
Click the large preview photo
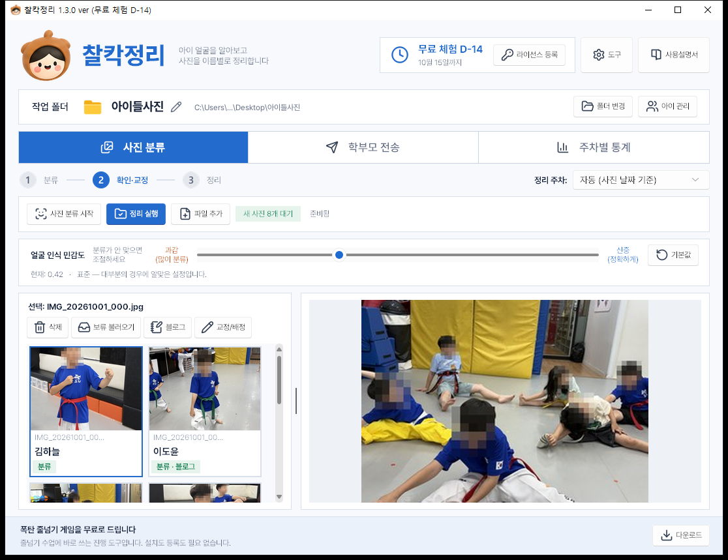tap(505, 402)
